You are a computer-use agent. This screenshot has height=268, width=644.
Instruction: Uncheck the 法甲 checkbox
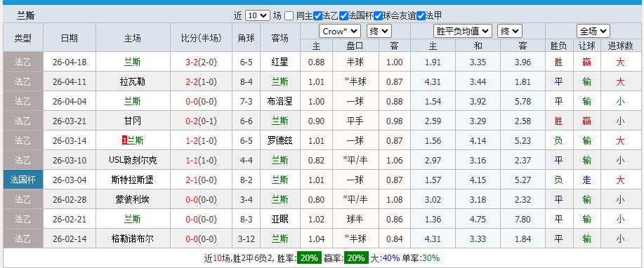click(421, 16)
